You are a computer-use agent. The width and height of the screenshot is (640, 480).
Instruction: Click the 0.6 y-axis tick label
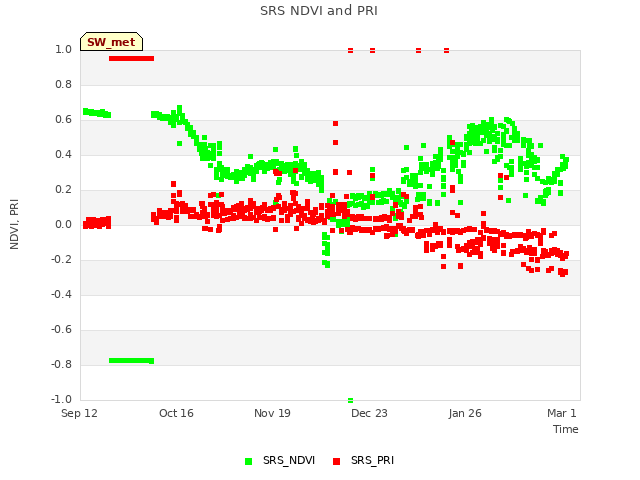[63, 120]
